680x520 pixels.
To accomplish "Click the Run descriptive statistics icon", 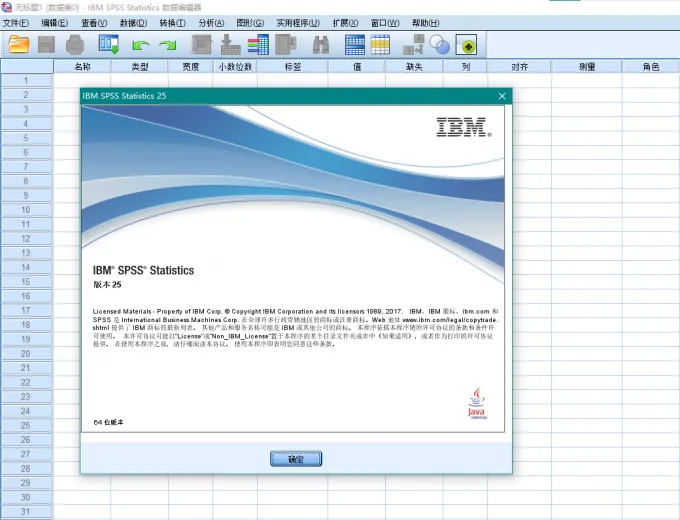I will pyautogui.click(x=286, y=44).
